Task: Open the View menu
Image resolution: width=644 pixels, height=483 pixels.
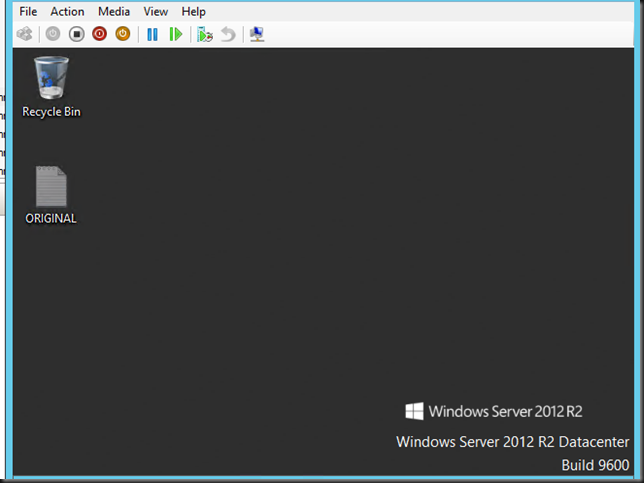Action: pos(155,12)
